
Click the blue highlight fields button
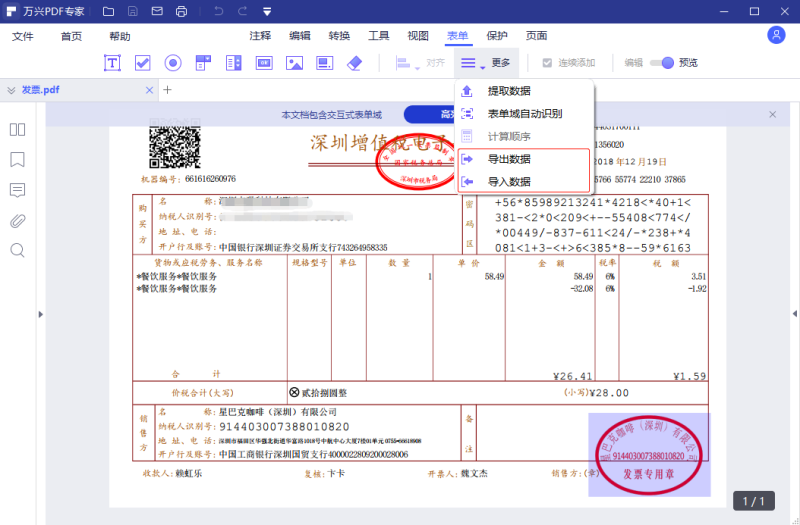430,114
